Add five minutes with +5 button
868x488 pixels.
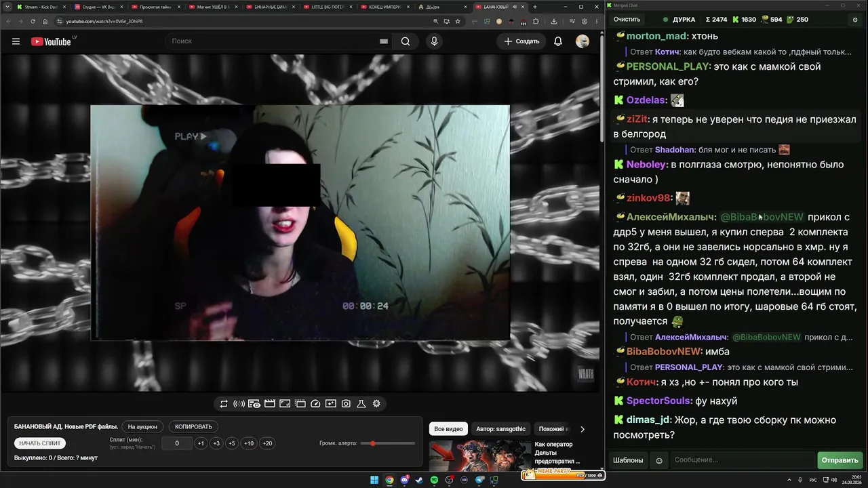[x=232, y=443]
